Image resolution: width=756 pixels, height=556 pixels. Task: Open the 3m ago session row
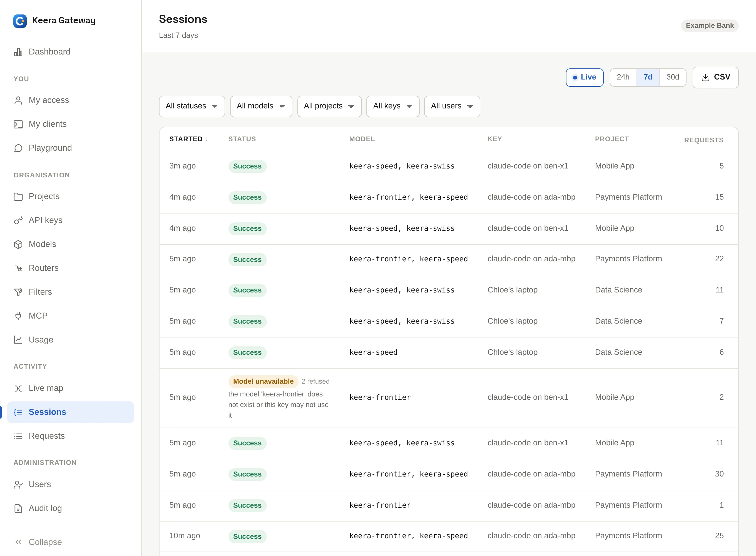[449, 166]
